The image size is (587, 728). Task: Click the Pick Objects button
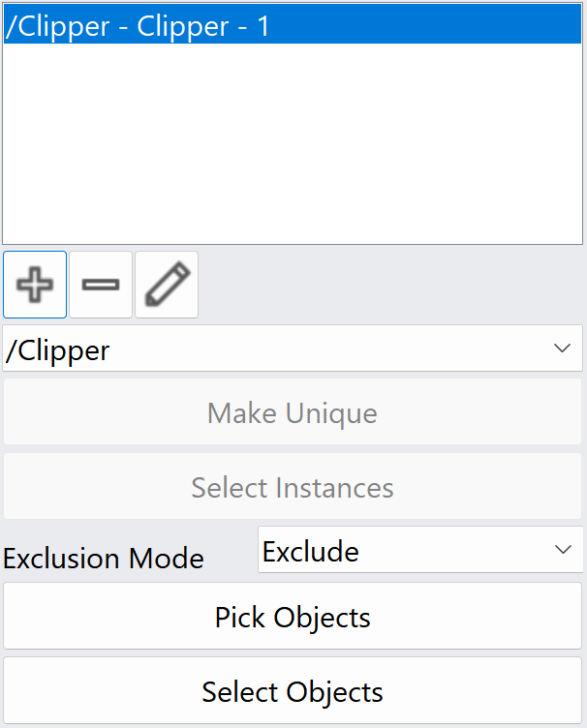tap(293, 616)
